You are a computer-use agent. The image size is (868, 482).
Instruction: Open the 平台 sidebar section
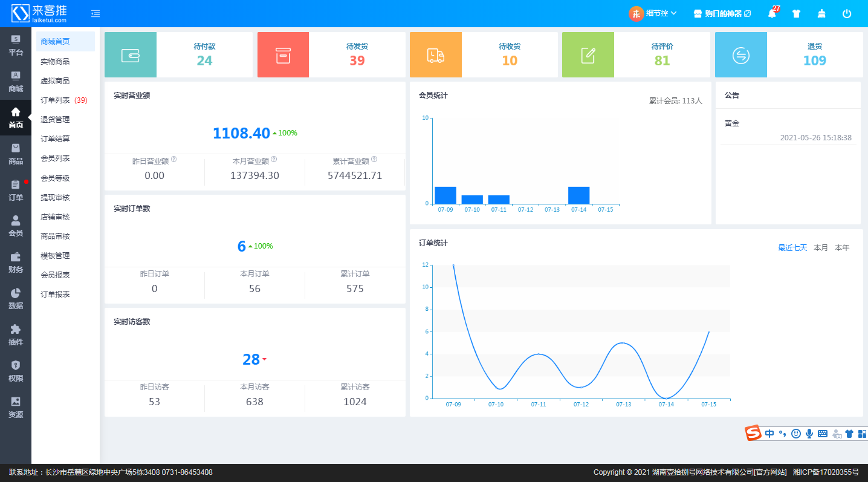pos(16,45)
